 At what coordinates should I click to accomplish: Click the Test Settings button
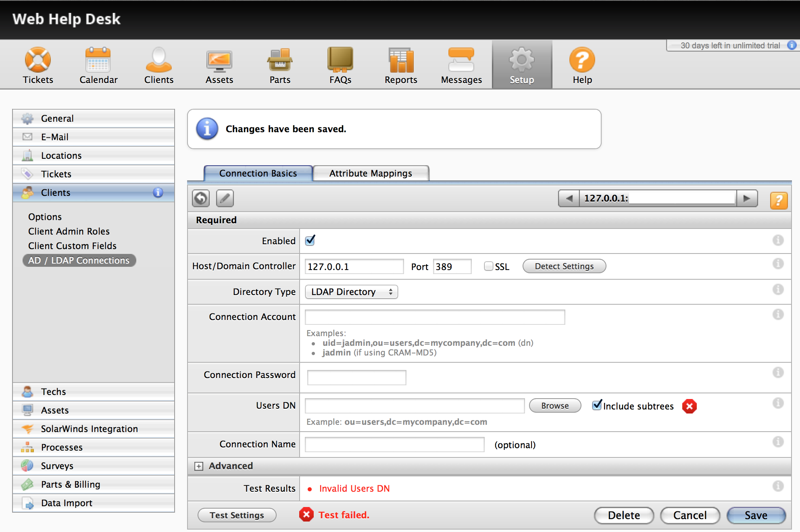click(237, 515)
